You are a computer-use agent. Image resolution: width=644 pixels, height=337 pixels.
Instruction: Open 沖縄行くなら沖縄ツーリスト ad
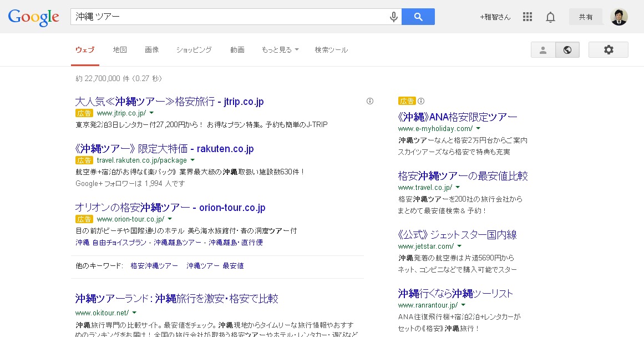455,294
